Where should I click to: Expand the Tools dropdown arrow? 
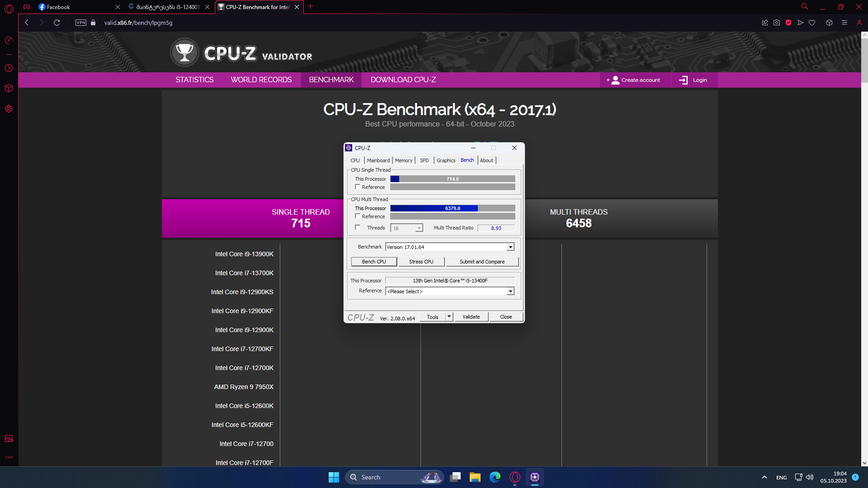point(449,317)
